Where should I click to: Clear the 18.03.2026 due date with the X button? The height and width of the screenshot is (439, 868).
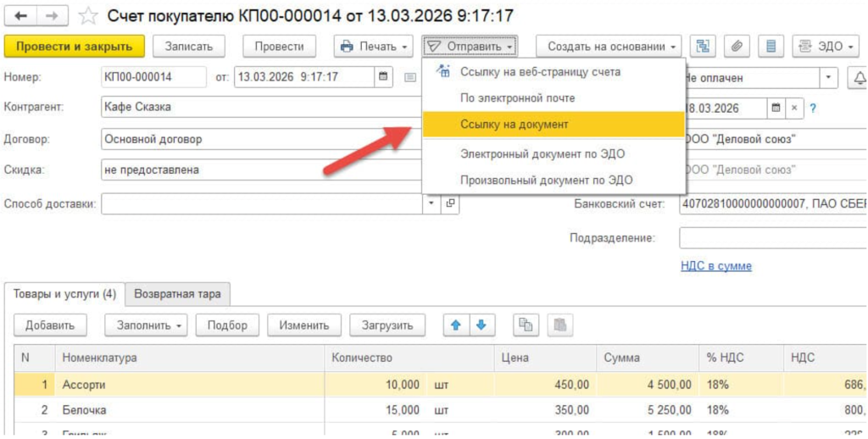pyautogui.click(x=793, y=108)
